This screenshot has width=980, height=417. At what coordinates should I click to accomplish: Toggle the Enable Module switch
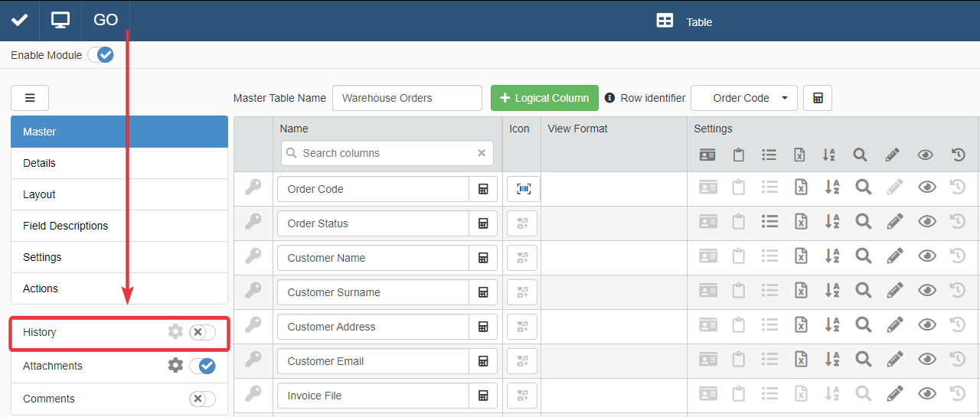[x=100, y=55]
